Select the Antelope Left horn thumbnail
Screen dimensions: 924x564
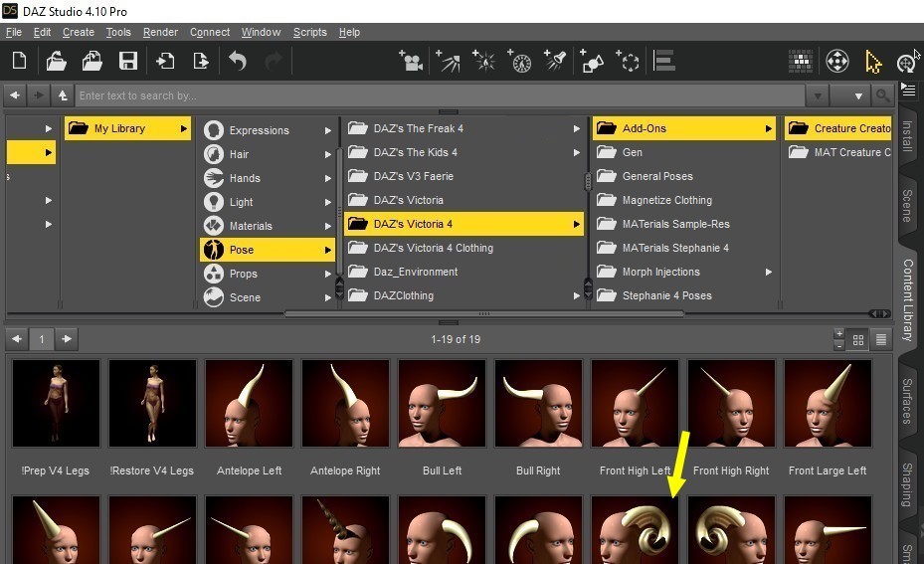249,404
